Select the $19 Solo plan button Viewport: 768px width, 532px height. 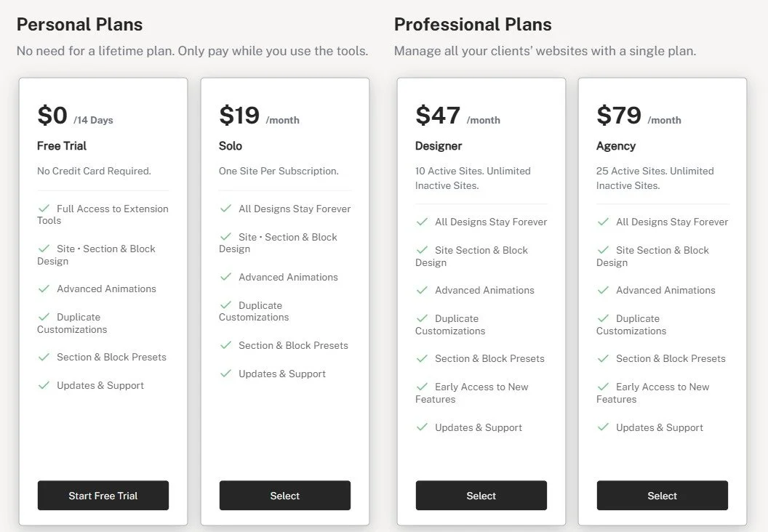(284, 496)
